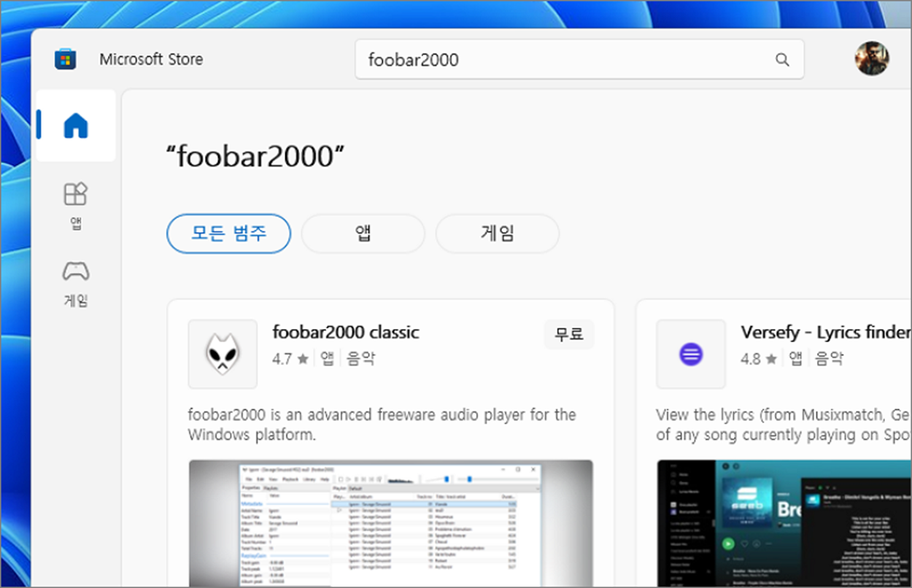Click the 무료 button for foobar2000

[x=569, y=334]
